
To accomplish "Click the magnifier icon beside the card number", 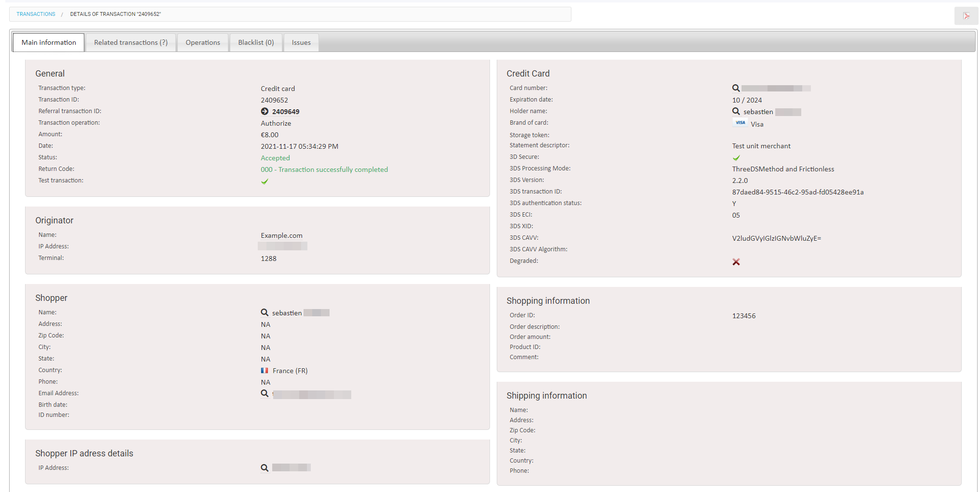I will [x=736, y=88].
